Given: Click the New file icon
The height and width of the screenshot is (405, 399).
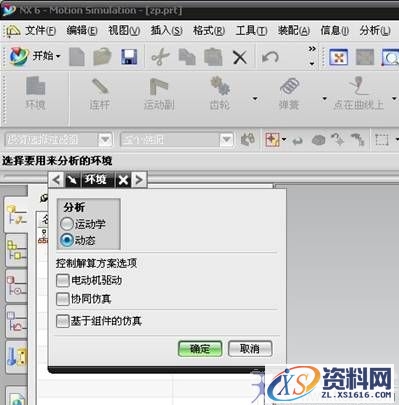Looking at the screenshot, I should point(77,57).
